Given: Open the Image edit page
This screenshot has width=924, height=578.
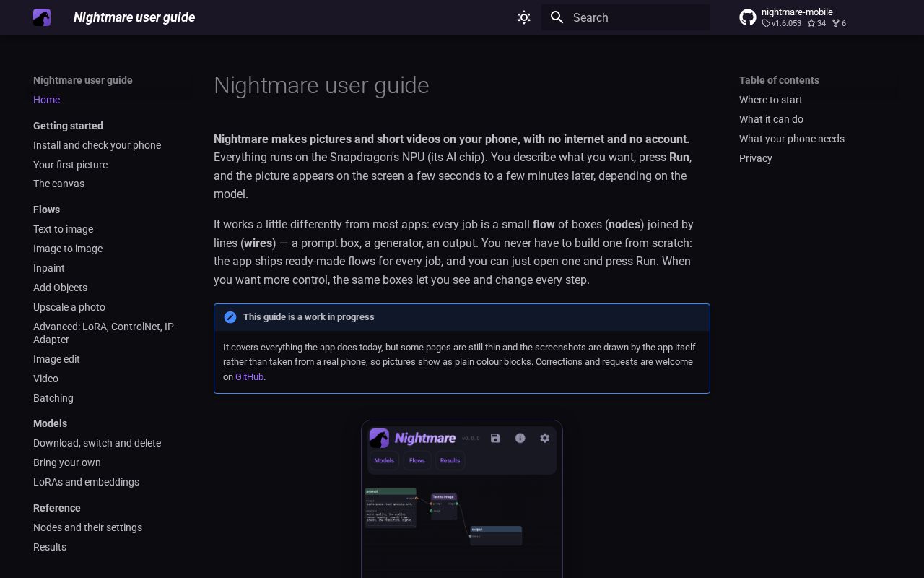Looking at the screenshot, I should (56, 359).
